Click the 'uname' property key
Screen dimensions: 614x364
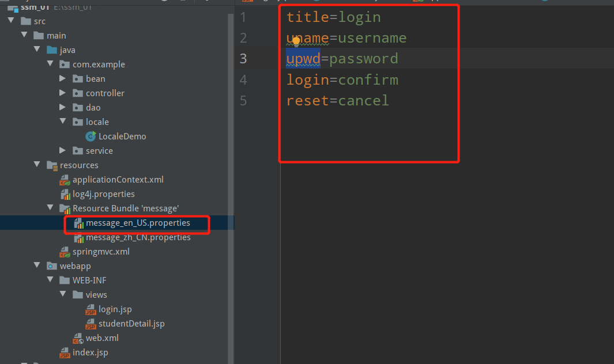[308, 38]
